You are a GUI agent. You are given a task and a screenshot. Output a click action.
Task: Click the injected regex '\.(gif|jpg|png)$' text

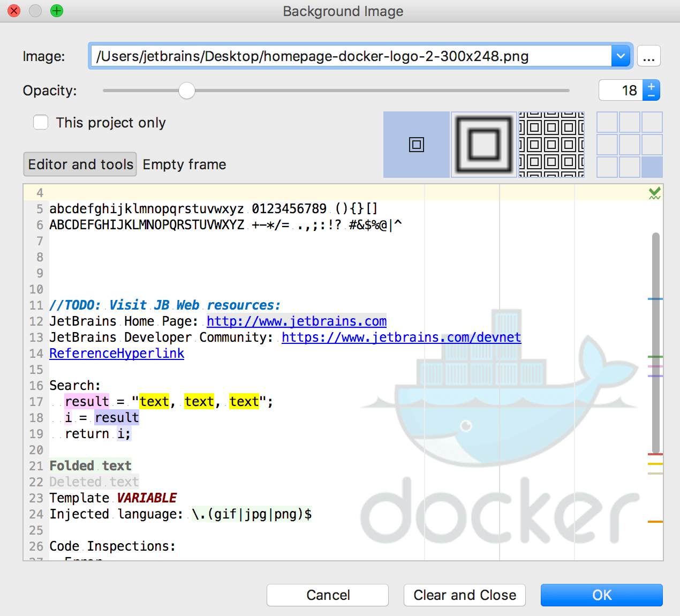(x=252, y=514)
